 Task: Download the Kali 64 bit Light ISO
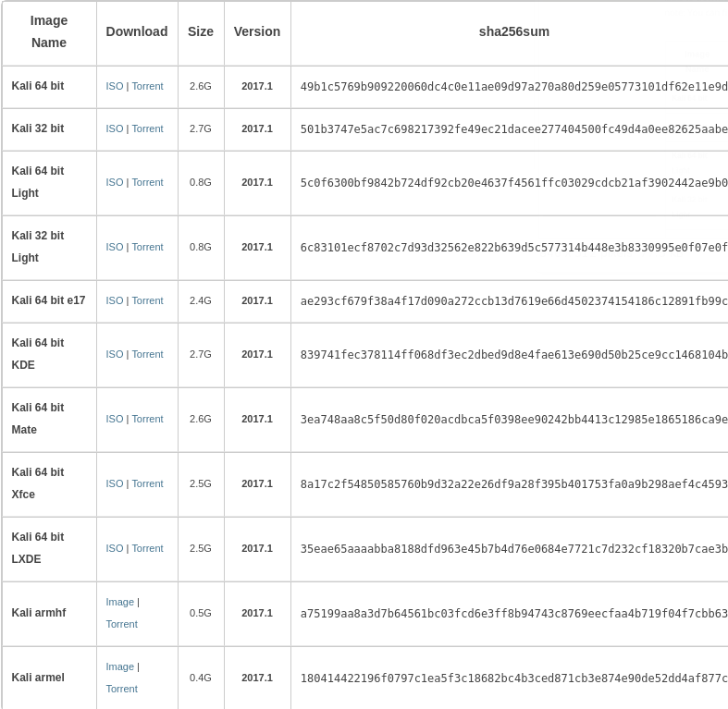click(114, 182)
